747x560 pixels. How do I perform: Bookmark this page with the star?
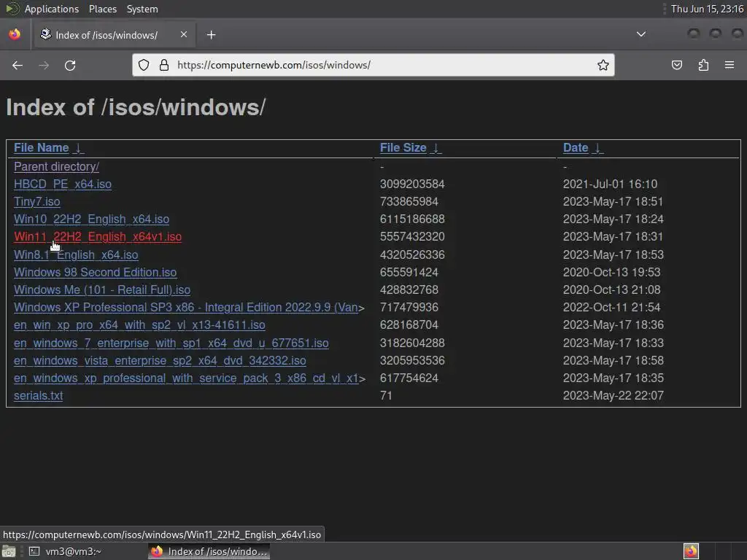603,65
